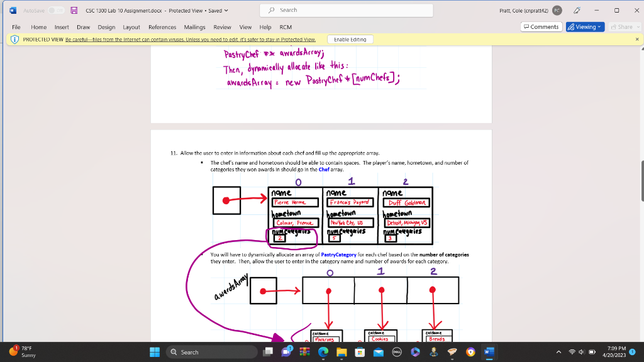644x362 pixels.
Task: Open the Viewing mode dropdown
Action: [584, 26]
